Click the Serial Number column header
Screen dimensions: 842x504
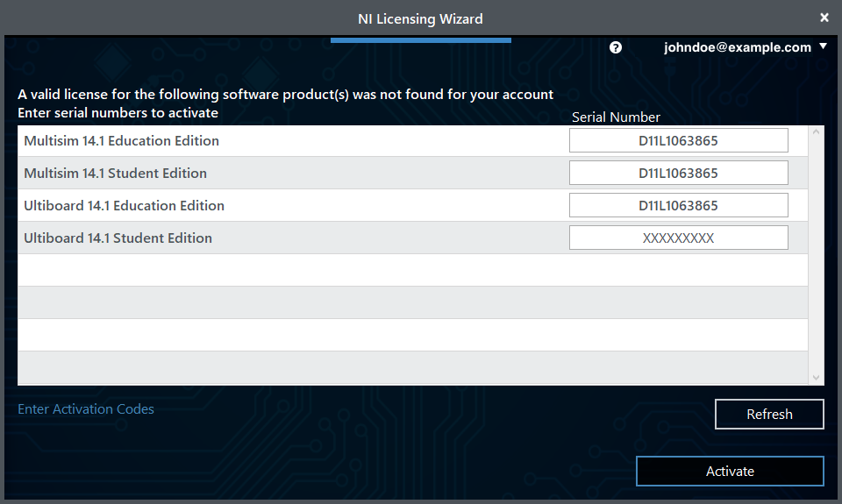[616, 117]
